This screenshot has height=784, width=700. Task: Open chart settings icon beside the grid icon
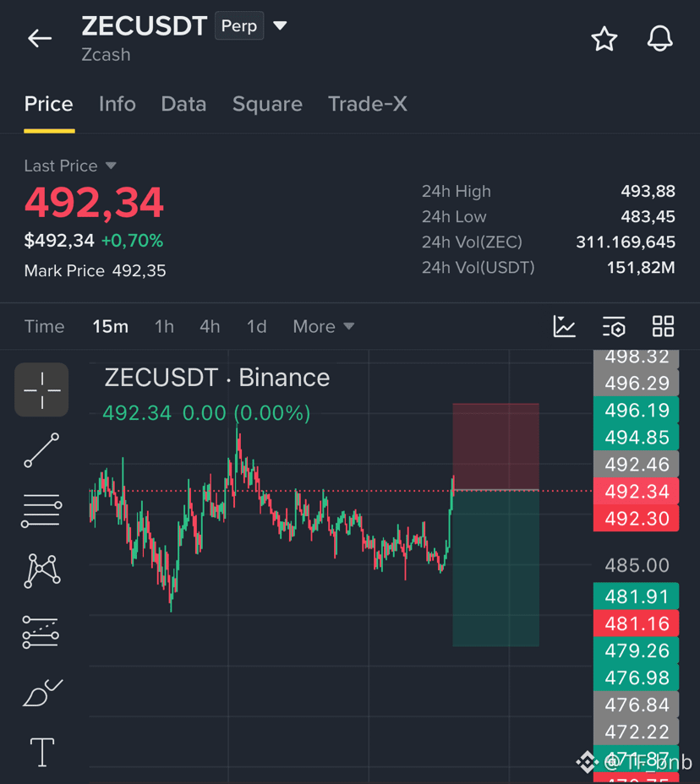pyautogui.click(x=614, y=326)
